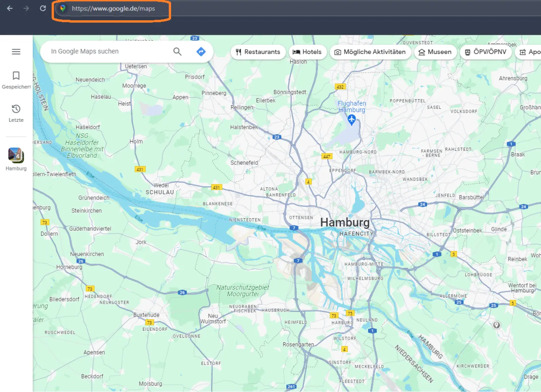541x392 pixels.
Task: Click the HARBURG district label
Action: tap(343, 323)
